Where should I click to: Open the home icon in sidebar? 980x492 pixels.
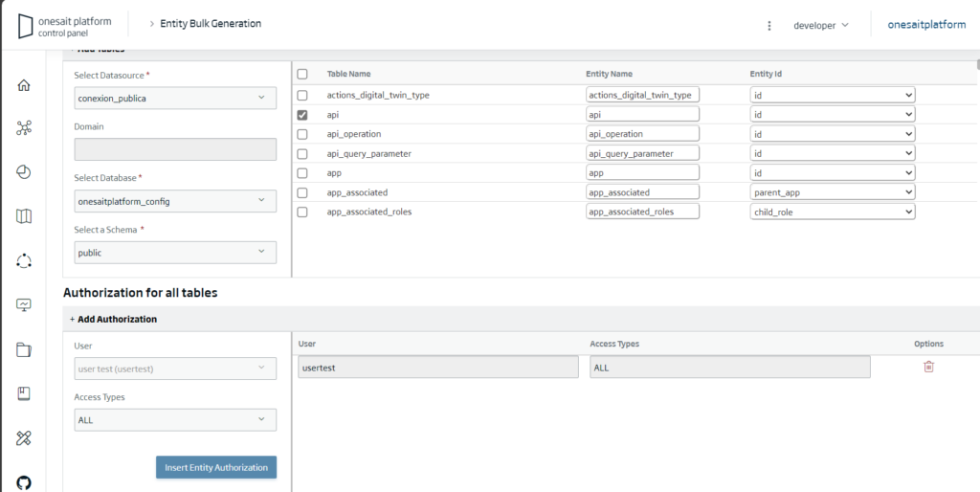click(x=24, y=85)
